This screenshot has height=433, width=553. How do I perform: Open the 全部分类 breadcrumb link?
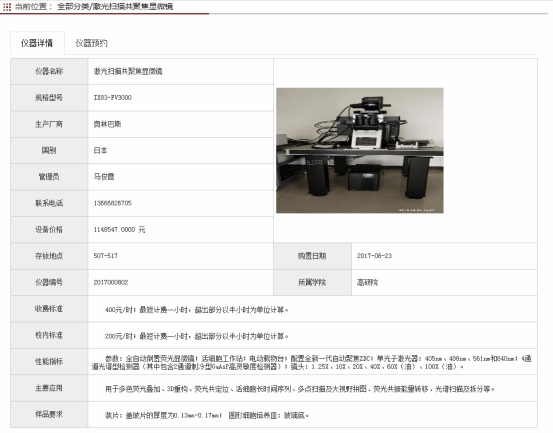[x=73, y=7]
